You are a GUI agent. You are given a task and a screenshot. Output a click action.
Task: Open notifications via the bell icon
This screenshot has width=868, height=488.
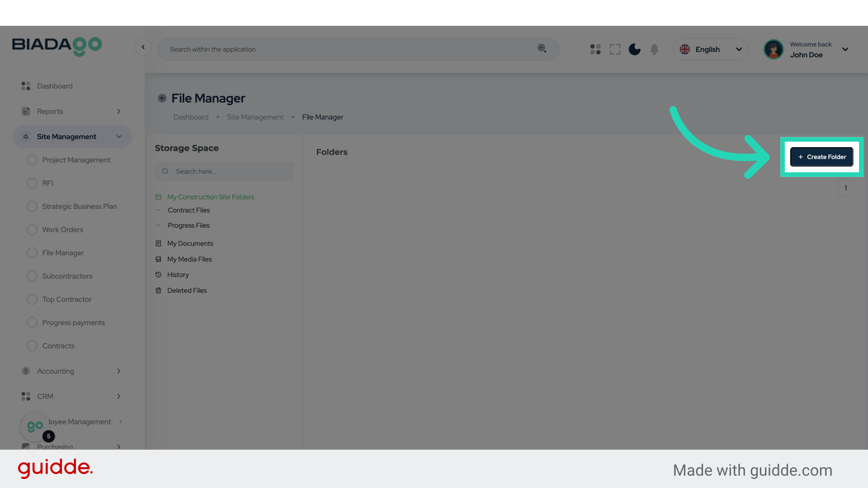654,49
